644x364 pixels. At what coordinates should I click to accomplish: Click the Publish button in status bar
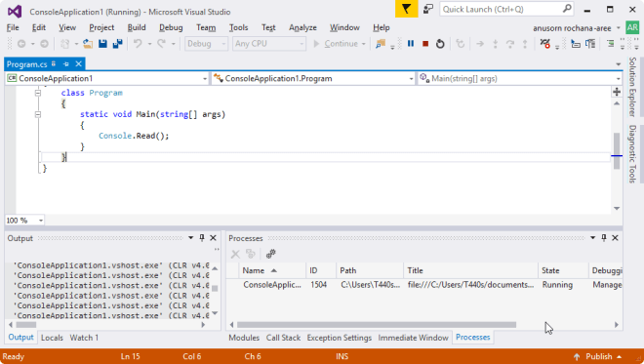point(598,356)
